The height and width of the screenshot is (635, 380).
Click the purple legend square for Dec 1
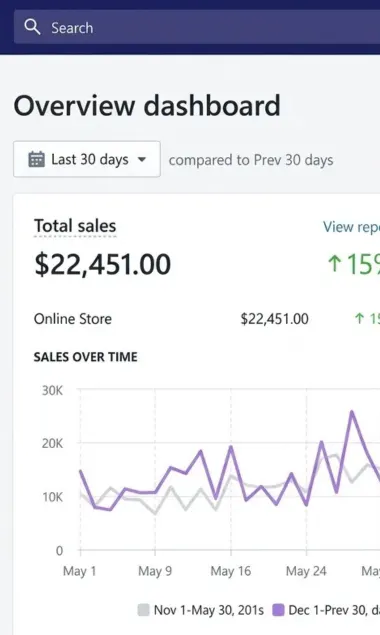click(x=278, y=610)
